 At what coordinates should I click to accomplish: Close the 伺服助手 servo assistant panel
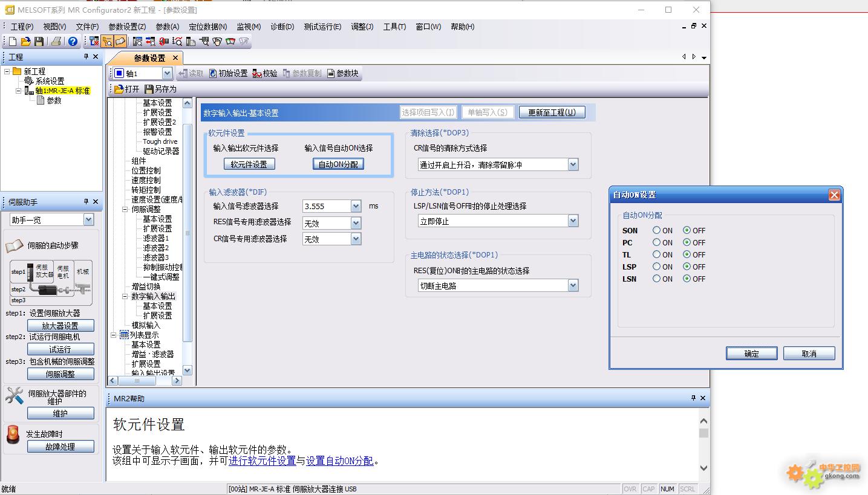click(96, 201)
